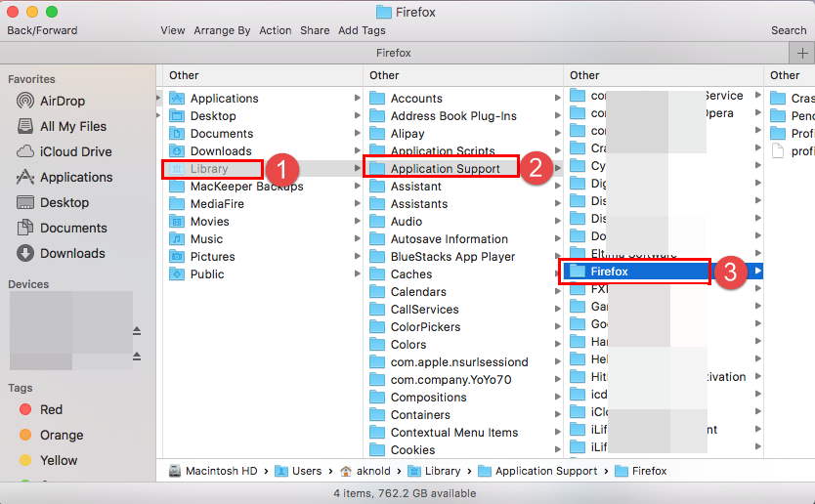
Task: Select the Orange tag
Action: (x=51, y=435)
